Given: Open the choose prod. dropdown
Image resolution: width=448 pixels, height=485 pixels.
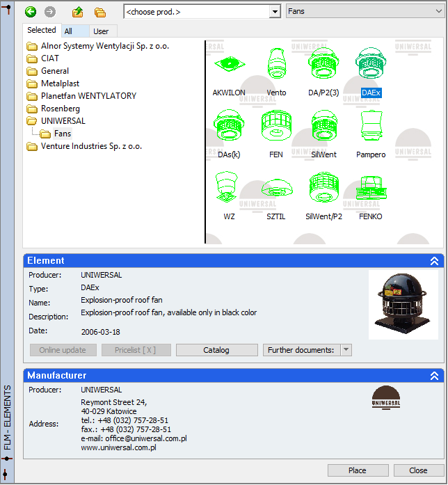Looking at the screenshot, I should (x=274, y=12).
